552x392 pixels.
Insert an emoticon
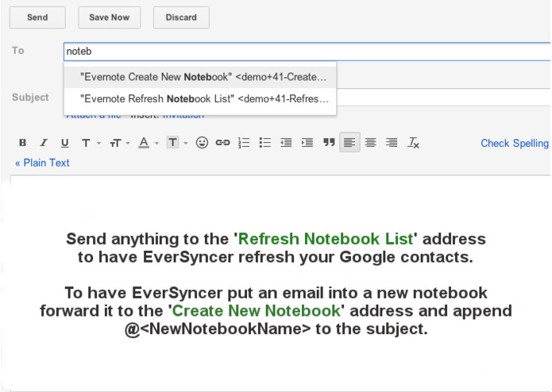pos(202,142)
